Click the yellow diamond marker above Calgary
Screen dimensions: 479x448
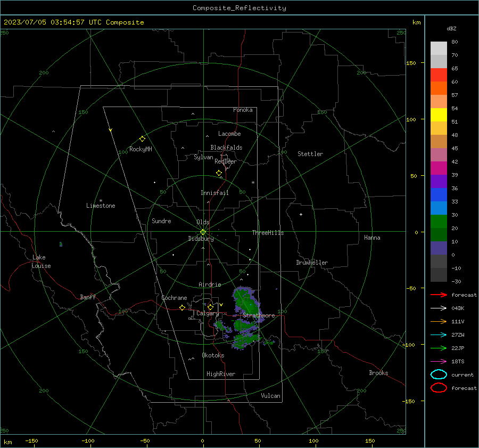click(210, 307)
